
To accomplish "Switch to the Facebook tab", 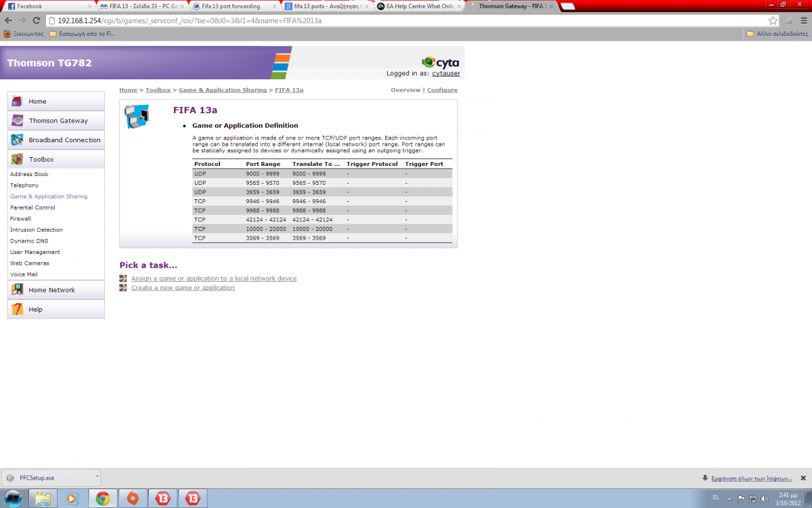I will [47, 6].
